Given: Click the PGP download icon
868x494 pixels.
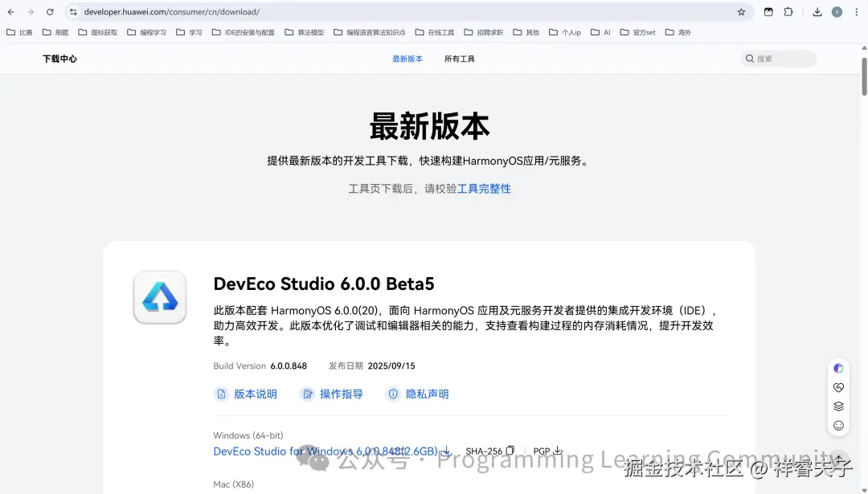Looking at the screenshot, I should point(556,450).
